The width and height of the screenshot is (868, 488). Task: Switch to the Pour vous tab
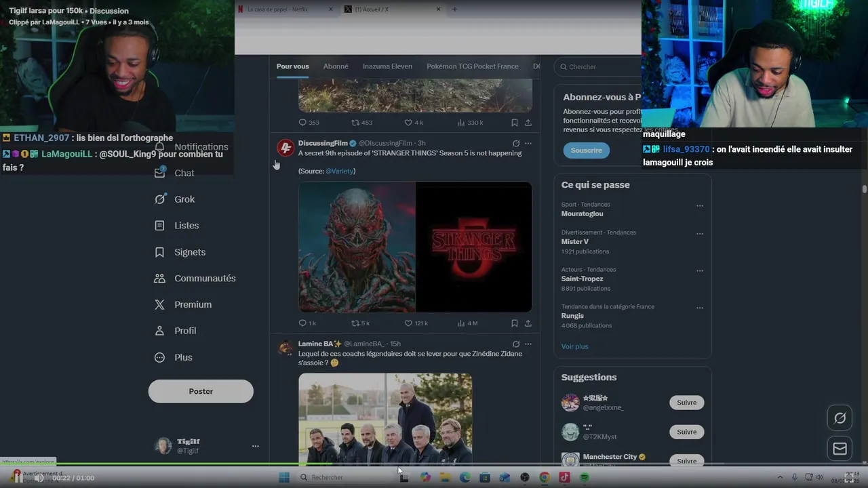coord(292,66)
